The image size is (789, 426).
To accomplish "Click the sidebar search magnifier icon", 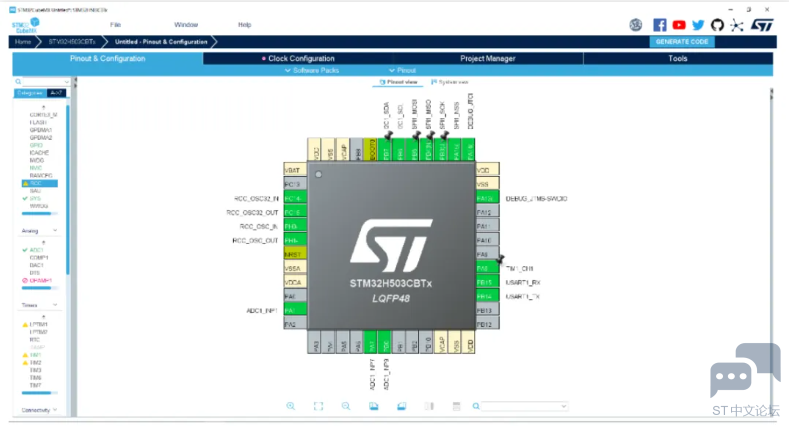I will (18, 81).
